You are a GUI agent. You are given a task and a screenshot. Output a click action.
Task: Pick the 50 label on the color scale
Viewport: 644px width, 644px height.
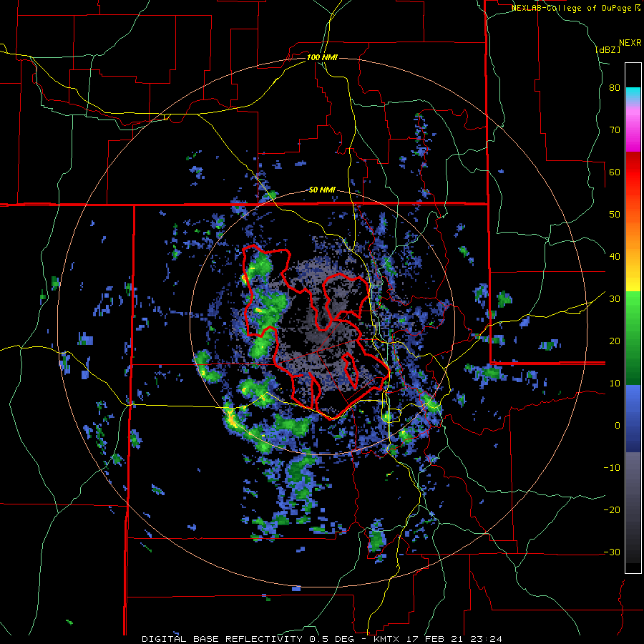coord(615,215)
